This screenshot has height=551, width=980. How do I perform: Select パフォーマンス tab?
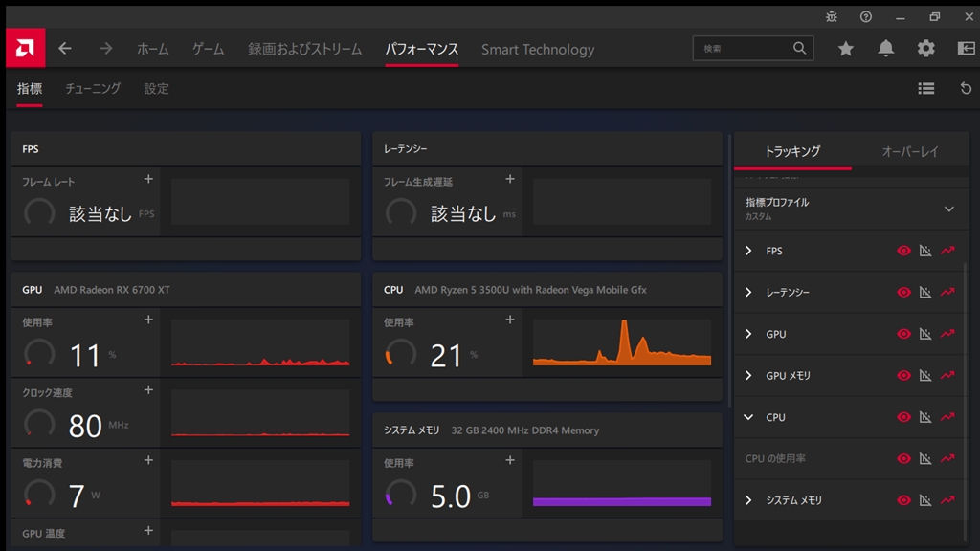pyautogui.click(x=422, y=50)
